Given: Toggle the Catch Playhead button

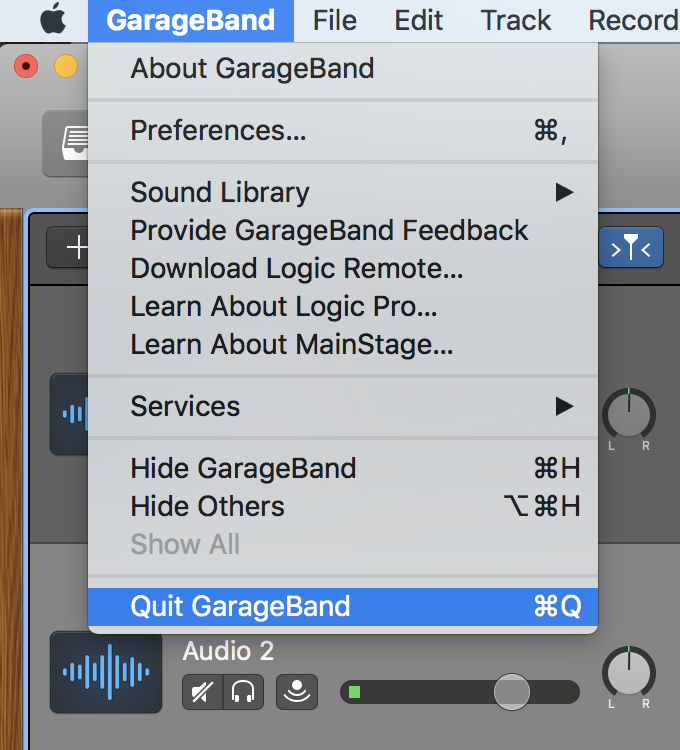Looking at the screenshot, I should coord(631,247).
